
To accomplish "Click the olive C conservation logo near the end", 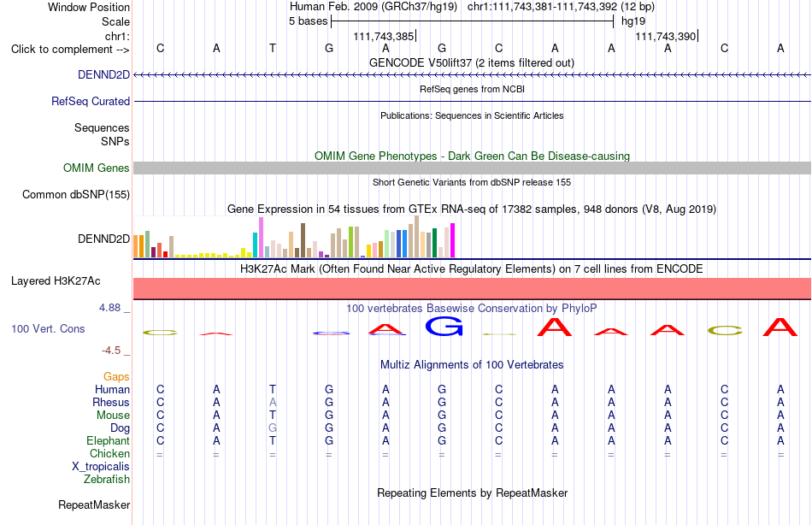I will (725, 331).
